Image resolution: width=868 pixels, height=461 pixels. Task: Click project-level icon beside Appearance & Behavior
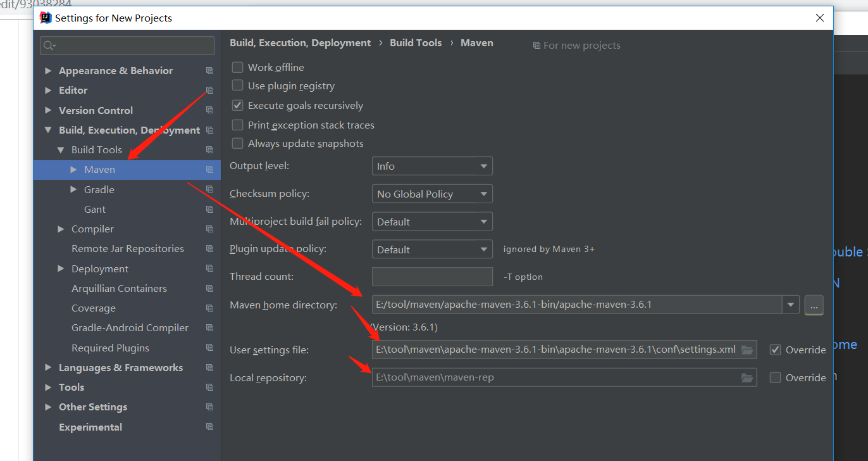tap(209, 70)
